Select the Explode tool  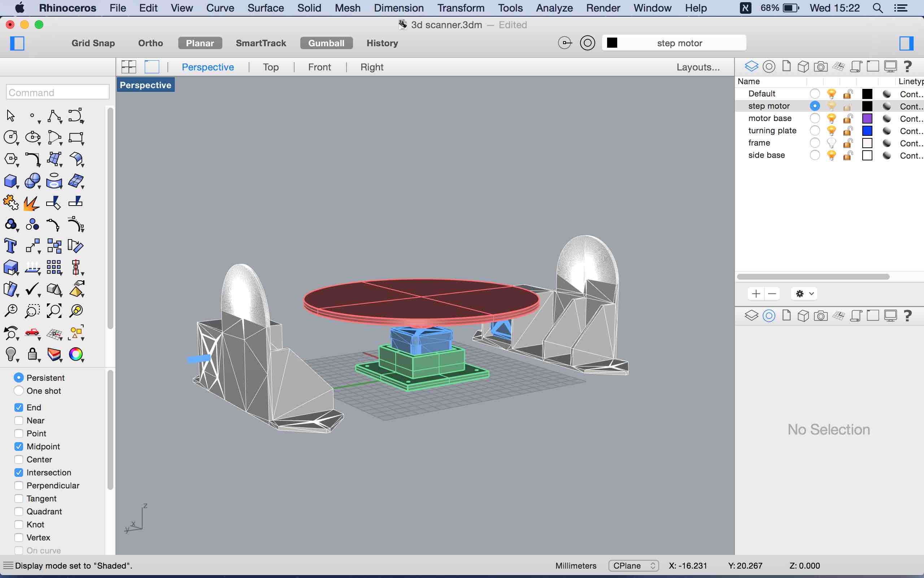[31, 203]
